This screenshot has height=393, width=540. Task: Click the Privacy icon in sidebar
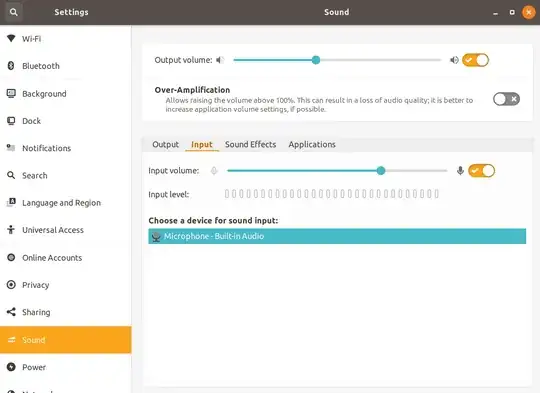pyautogui.click(x=11, y=285)
